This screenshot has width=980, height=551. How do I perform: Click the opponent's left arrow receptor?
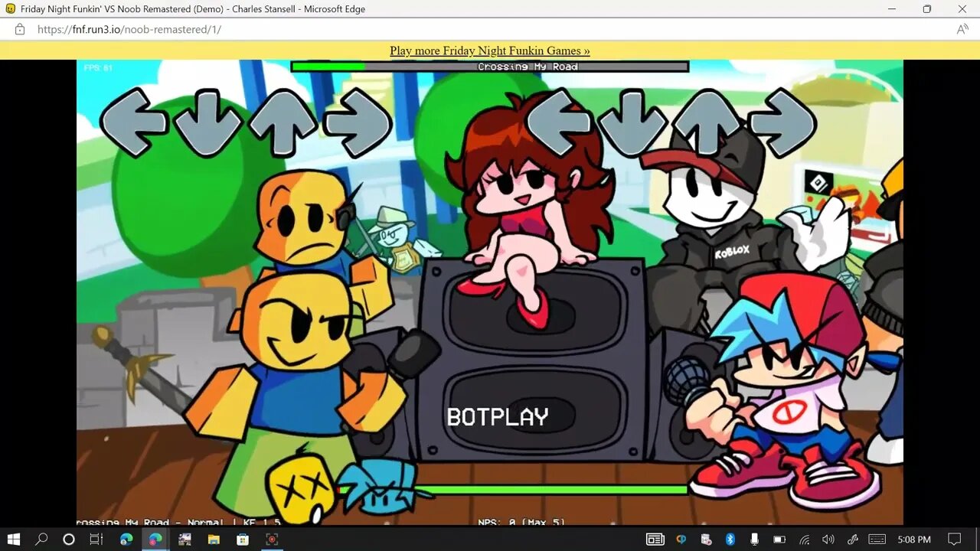point(133,122)
